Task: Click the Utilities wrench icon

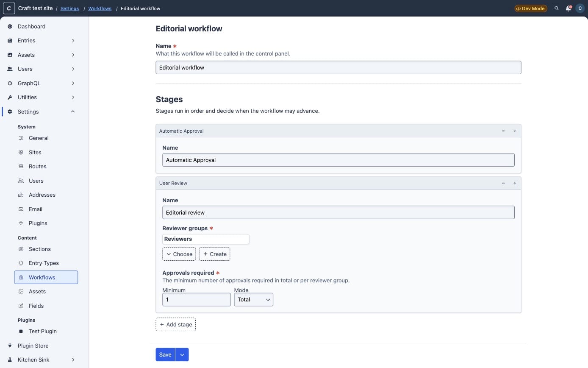Action: (10, 98)
